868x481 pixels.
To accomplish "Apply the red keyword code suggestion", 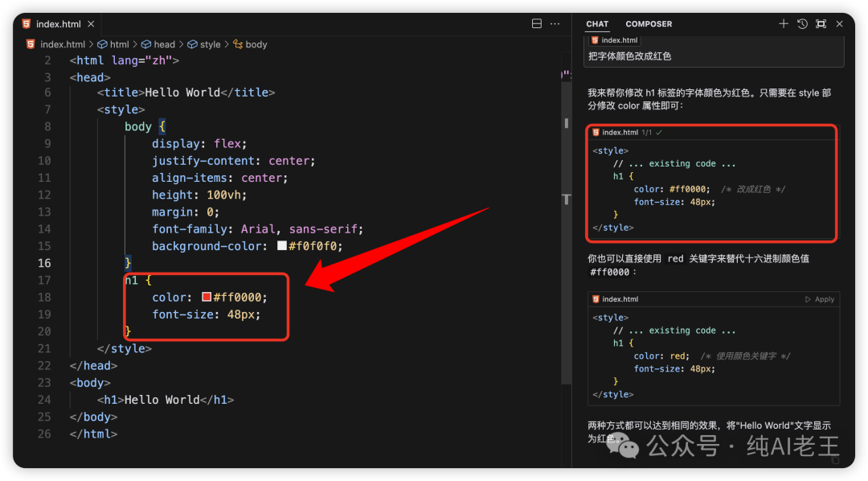I will click(824, 299).
